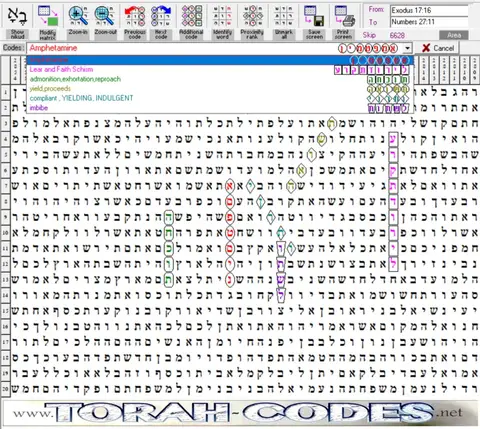The width and height of the screenshot is (480, 429).
Task: Click the Zoom-in label button
Action: 78,34
